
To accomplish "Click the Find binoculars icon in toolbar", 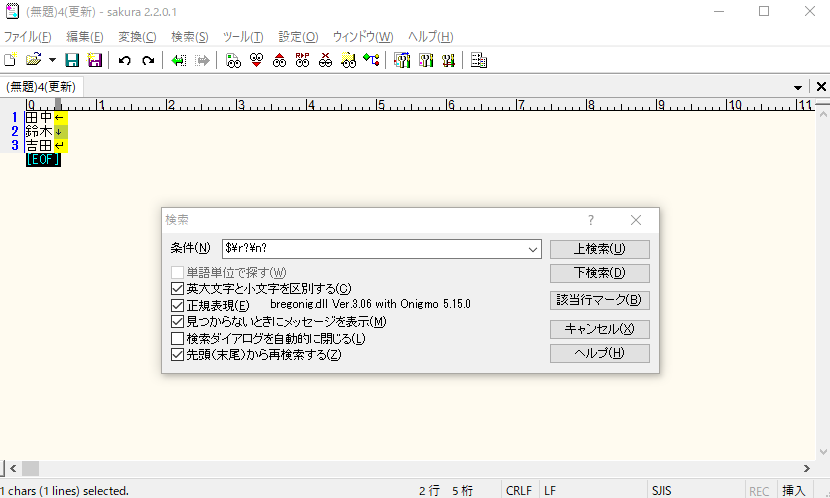I will [233, 61].
